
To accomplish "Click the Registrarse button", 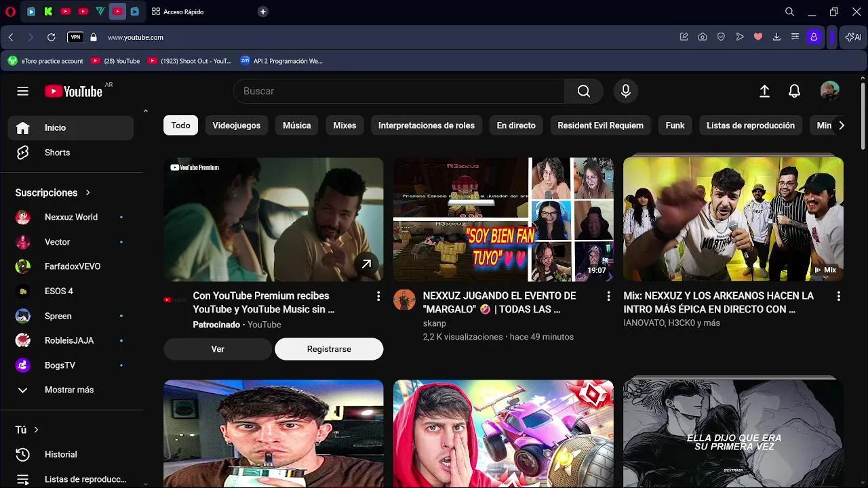I will (x=329, y=349).
